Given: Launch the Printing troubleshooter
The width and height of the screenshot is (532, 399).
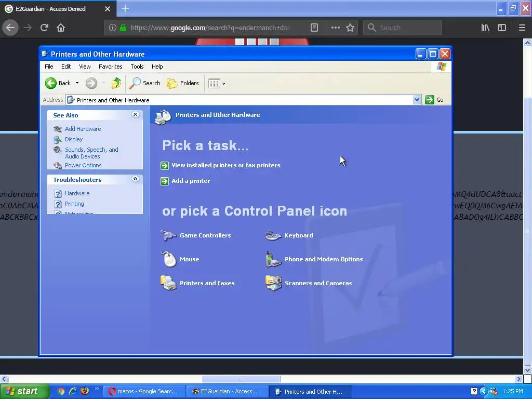Looking at the screenshot, I should click(x=74, y=204).
